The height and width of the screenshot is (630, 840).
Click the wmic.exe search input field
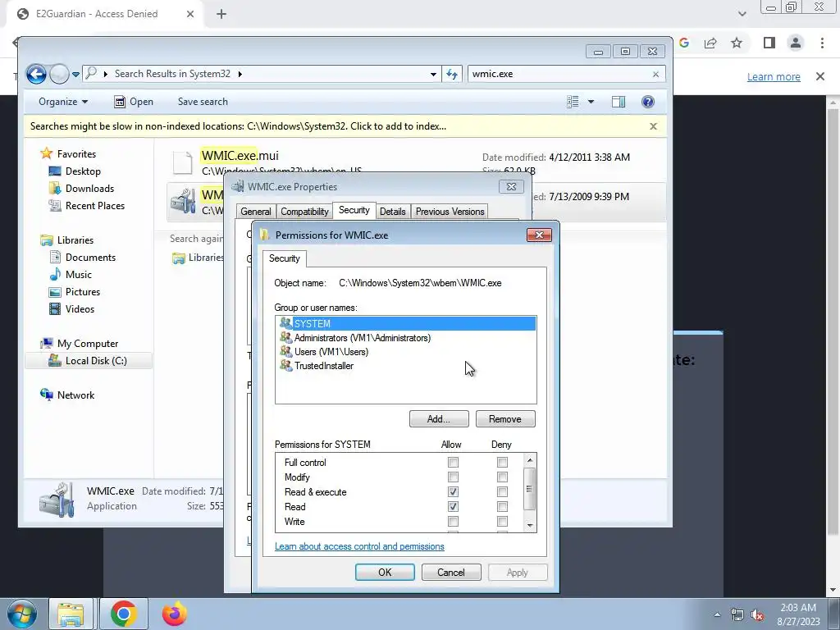click(559, 74)
